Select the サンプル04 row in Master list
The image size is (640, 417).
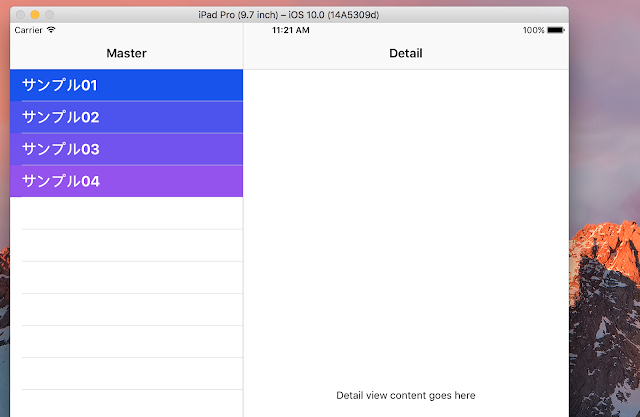(127, 181)
